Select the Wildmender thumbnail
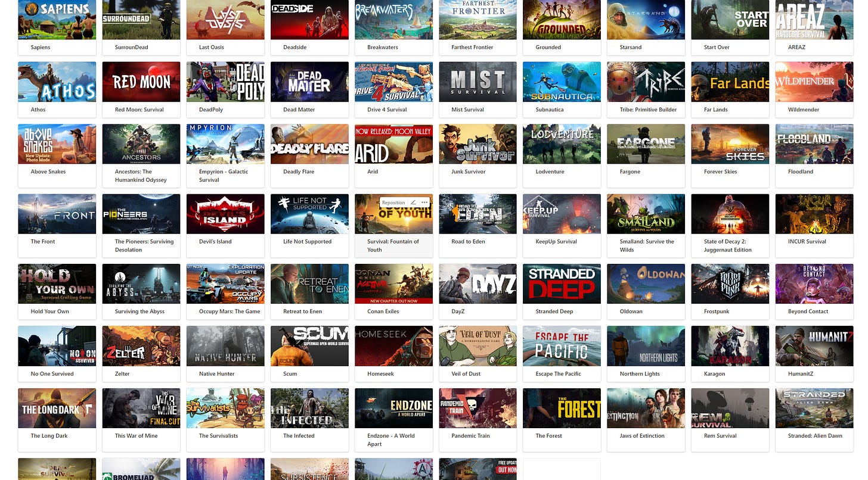 click(x=814, y=82)
